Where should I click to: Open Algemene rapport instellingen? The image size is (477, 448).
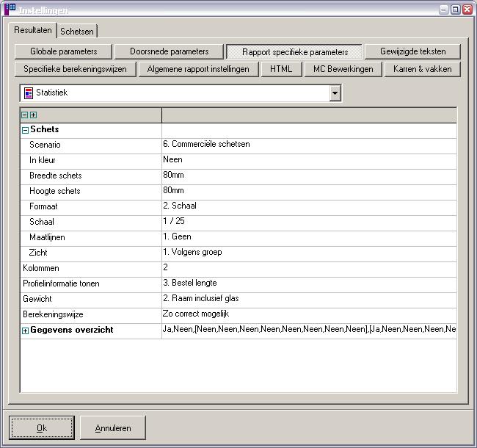pos(198,69)
